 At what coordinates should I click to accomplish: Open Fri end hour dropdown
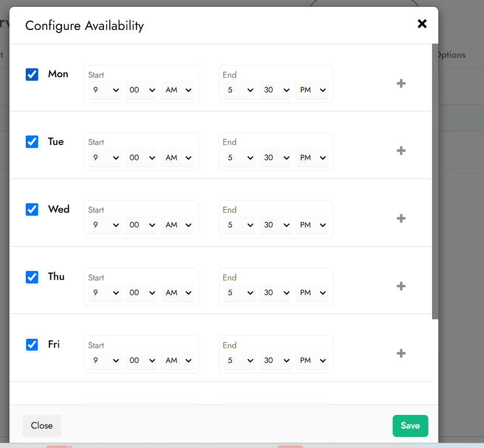(x=239, y=360)
